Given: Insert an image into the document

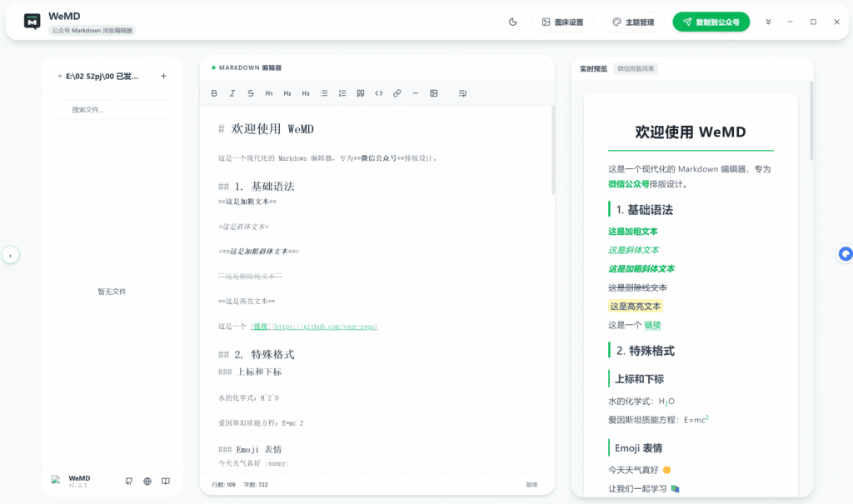Looking at the screenshot, I should click(433, 93).
